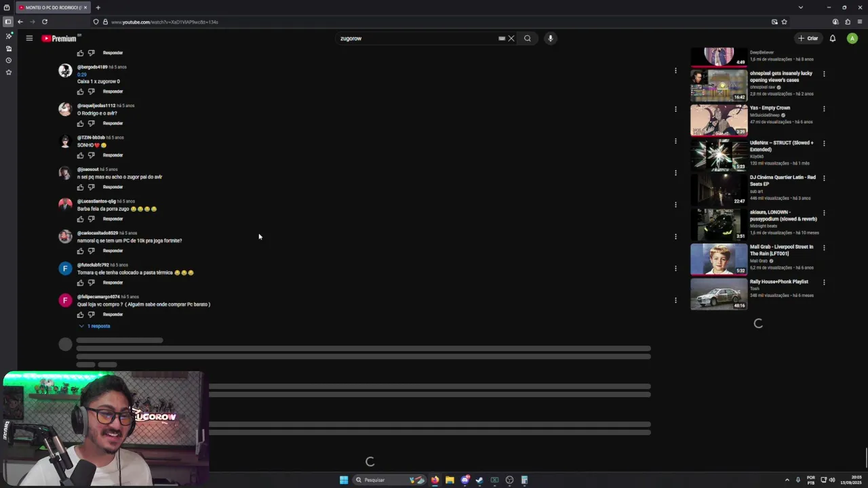Screen dimensions: 868x488
Task: Open options for Yas - Empty Crown video
Action: coord(824,108)
